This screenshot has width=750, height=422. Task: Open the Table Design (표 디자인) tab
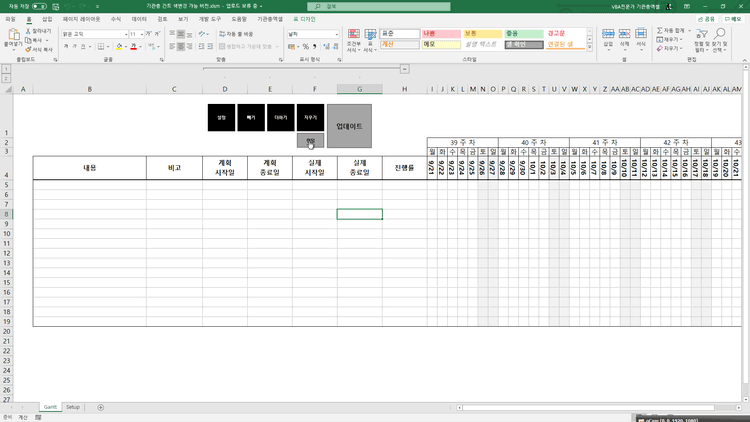pos(304,19)
